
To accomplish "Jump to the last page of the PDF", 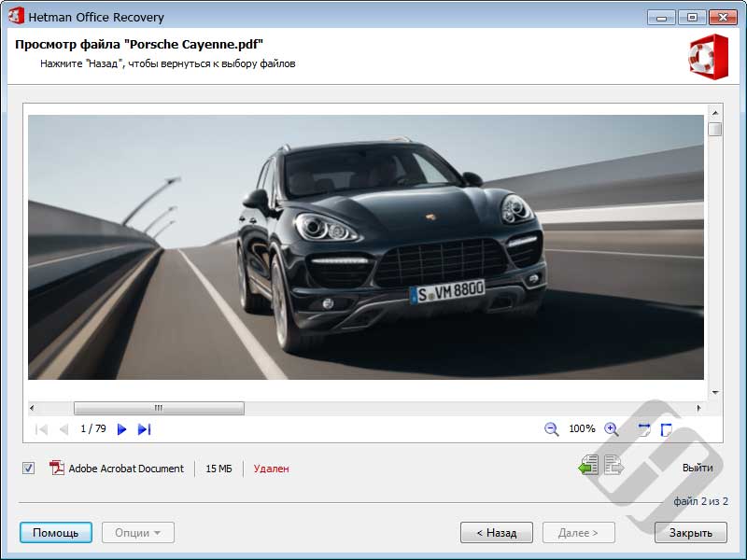I will tap(144, 429).
